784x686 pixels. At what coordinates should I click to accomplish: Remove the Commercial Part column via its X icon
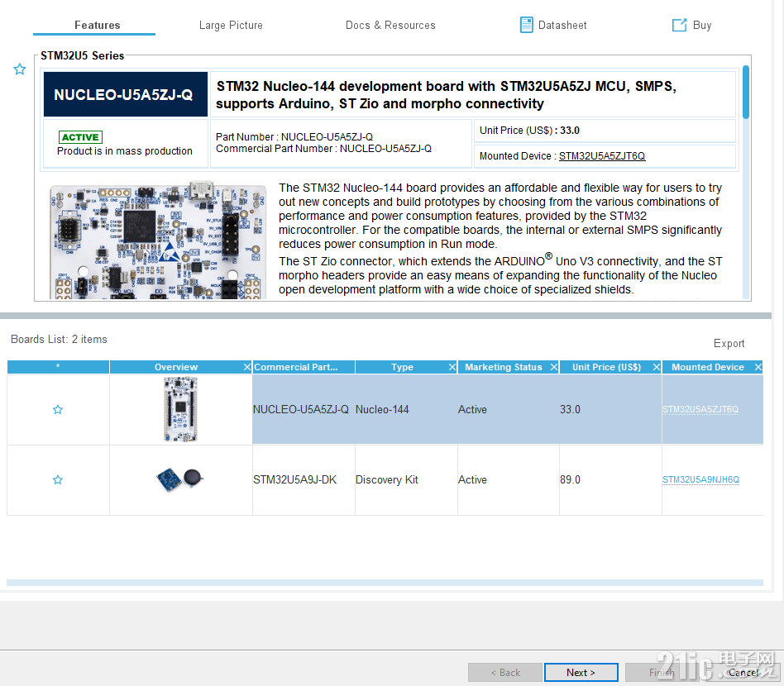pyautogui.click(x=350, y=366)
